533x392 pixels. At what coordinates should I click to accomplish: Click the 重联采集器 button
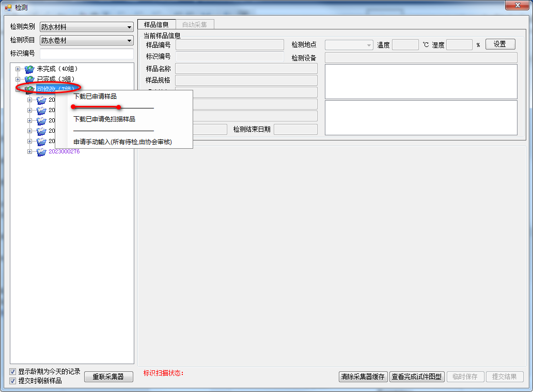[108, 377]
